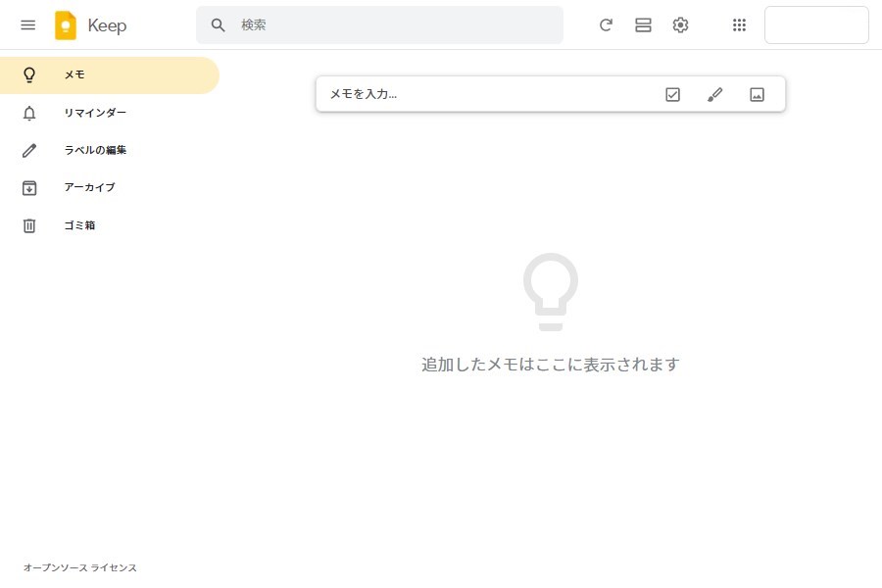Open settings via the gear icon

tap(680, 25)
